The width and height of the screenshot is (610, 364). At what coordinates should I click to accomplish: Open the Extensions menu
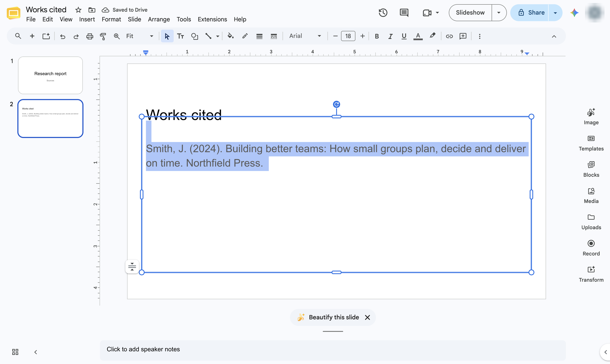pos(212,19)
